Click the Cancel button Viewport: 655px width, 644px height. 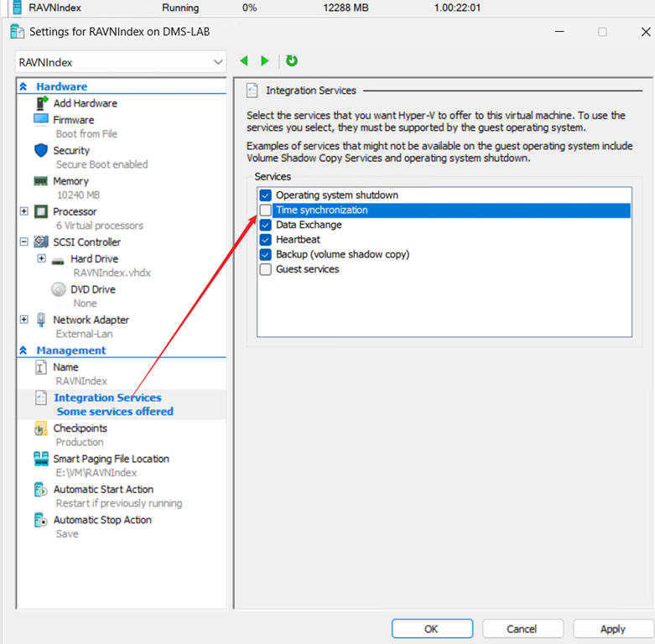[x=522, y=629]
